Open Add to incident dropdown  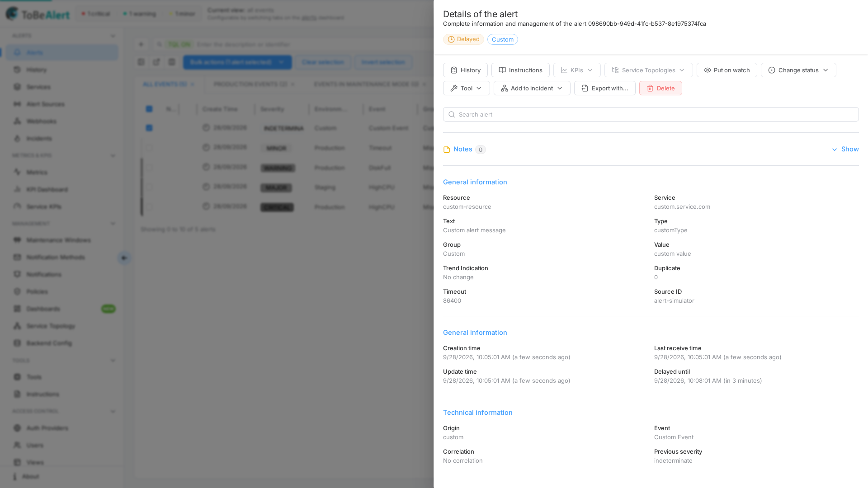(x=532, y=88)
